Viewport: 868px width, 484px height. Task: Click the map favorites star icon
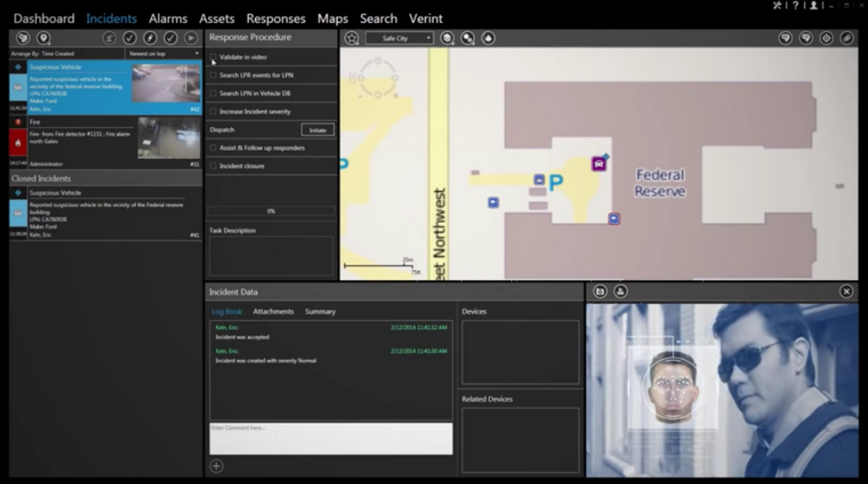(352, 38)
